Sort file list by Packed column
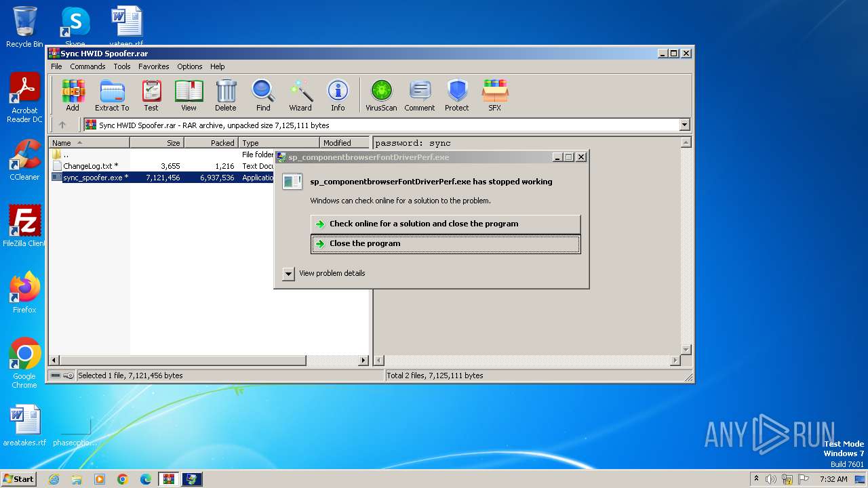Screen dimensions: 868x488 tap(211, 143)
